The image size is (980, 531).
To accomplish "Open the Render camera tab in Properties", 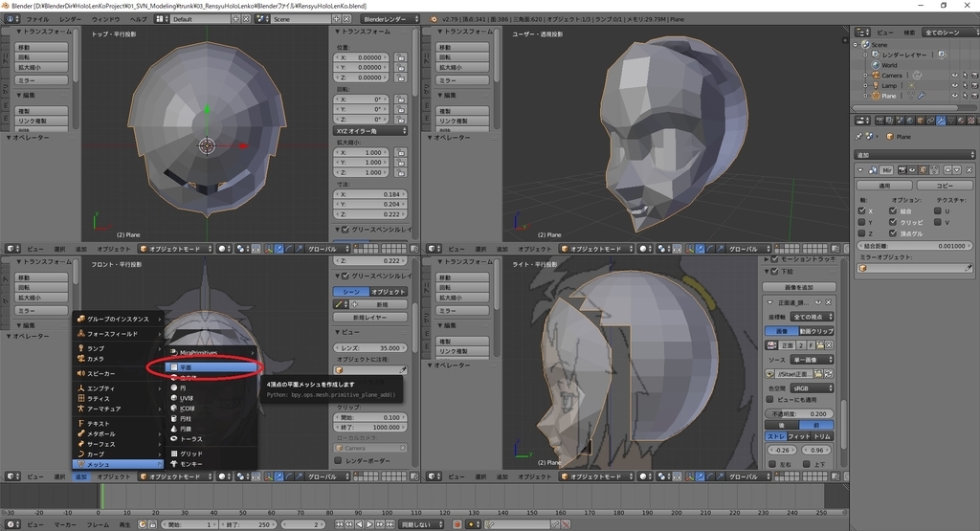I will 880,121.
